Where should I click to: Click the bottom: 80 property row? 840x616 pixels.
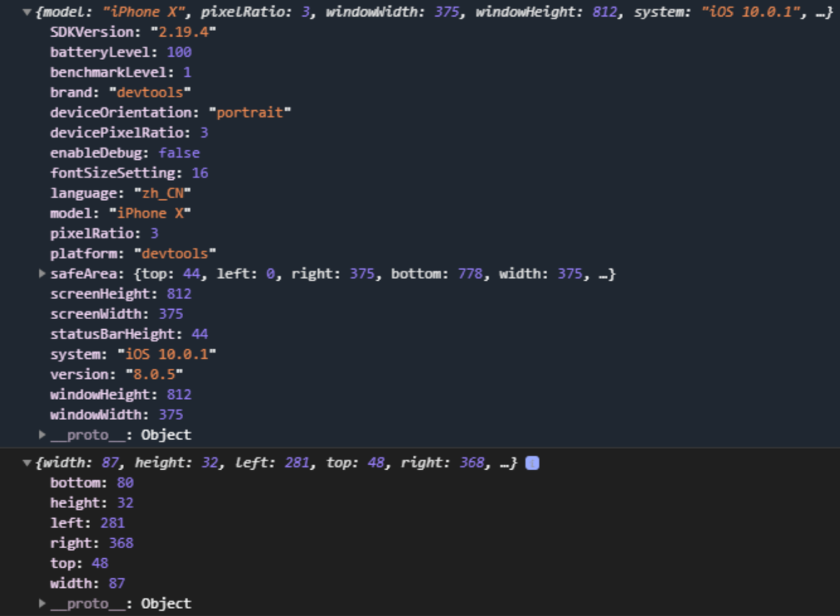click(92, 483)
